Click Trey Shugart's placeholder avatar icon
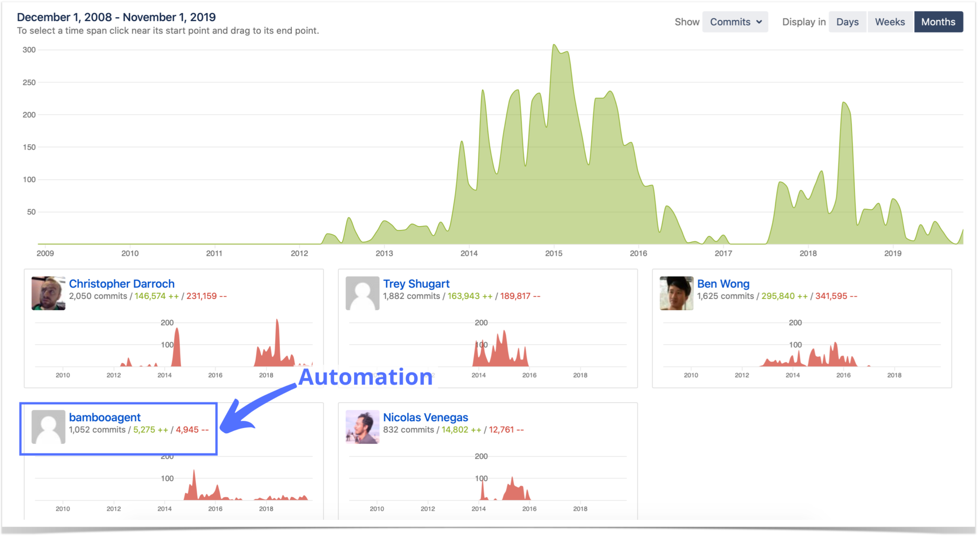The width and height of the screenshot is (980, 537). click(x=363, y=293)
